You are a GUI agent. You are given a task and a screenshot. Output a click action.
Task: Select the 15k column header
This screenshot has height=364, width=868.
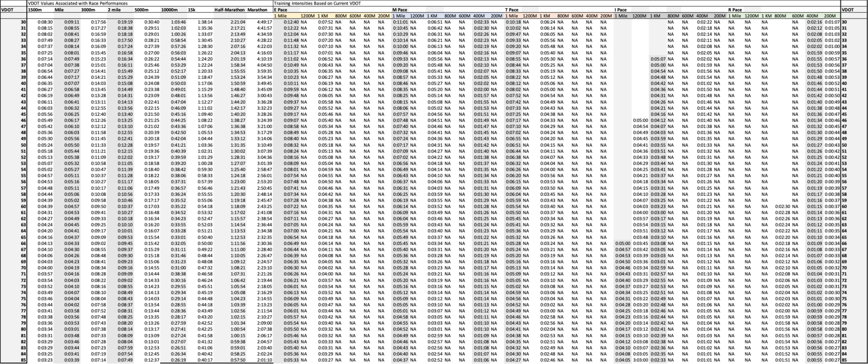(x=192, y=10)
